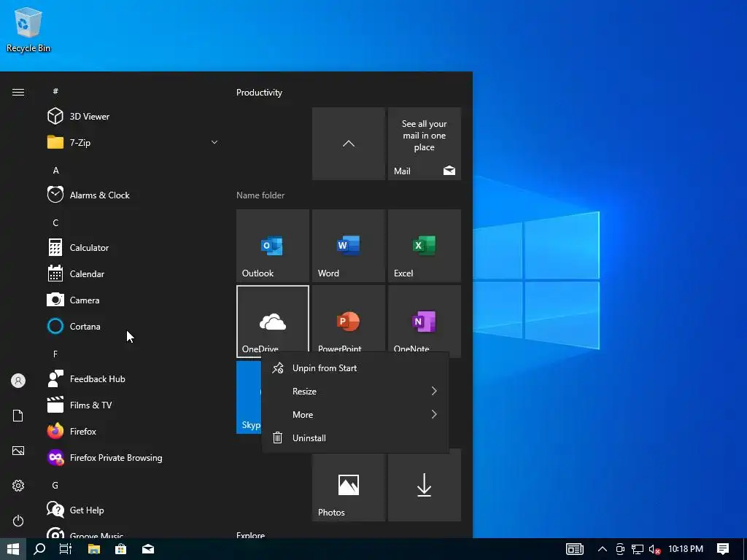Expand the Start menu hamburger

click(x=18, y=92)
